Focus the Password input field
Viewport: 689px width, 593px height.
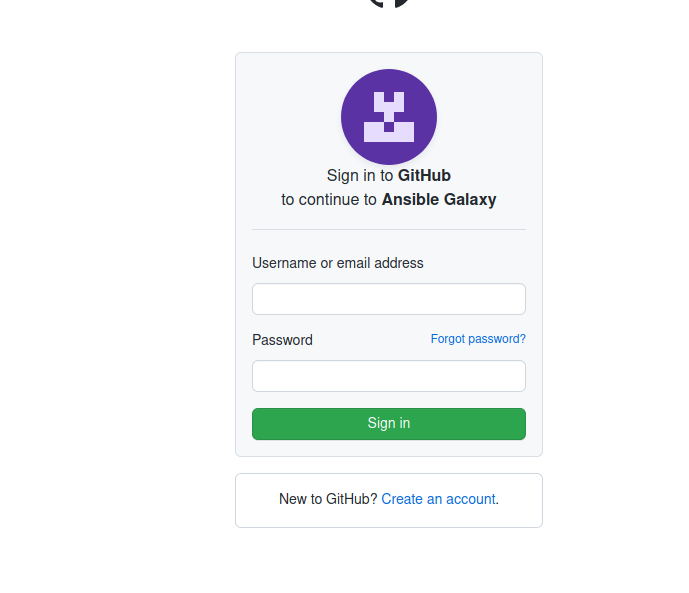point(389,376)
